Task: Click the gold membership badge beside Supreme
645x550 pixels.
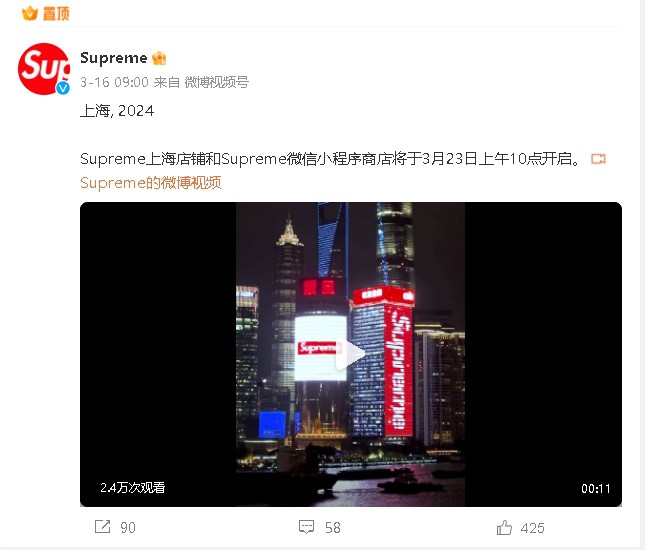Action: (159, 58)
